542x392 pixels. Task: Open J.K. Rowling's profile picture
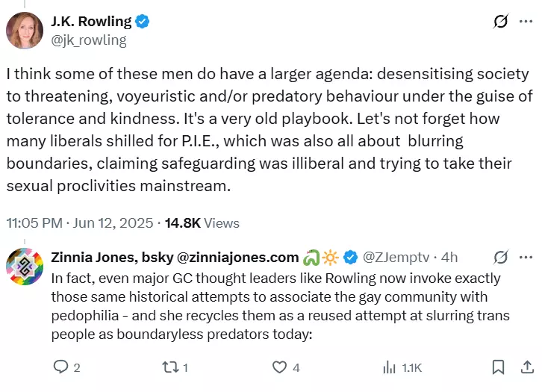[25, 31]
